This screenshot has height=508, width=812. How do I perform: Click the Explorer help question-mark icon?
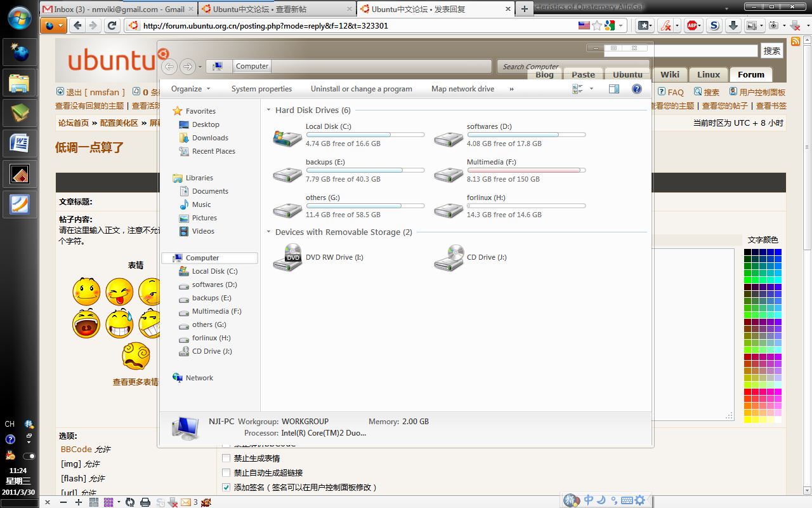[x=637, y=89]
